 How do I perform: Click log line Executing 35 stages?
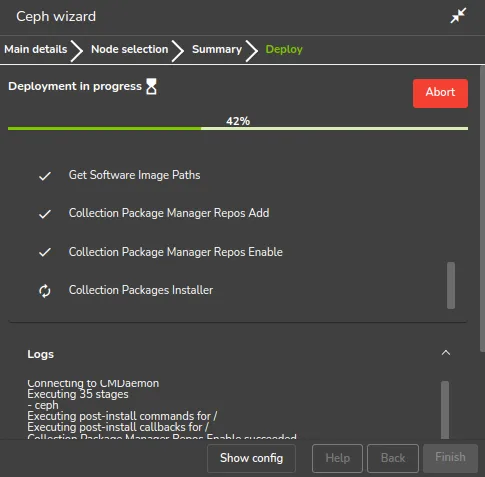78,394
